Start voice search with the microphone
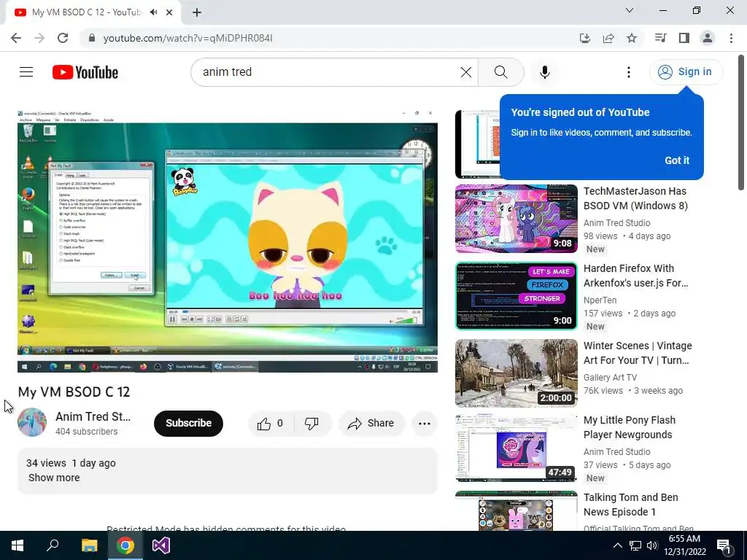This screenshot has width=747, height=560. [x=545, y=72]
